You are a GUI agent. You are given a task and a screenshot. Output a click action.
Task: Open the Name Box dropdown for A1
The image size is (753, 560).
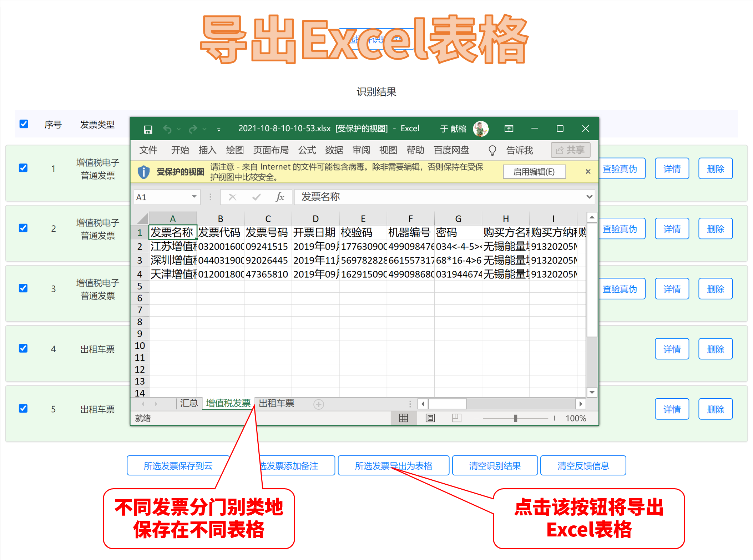tap(194, 197)
